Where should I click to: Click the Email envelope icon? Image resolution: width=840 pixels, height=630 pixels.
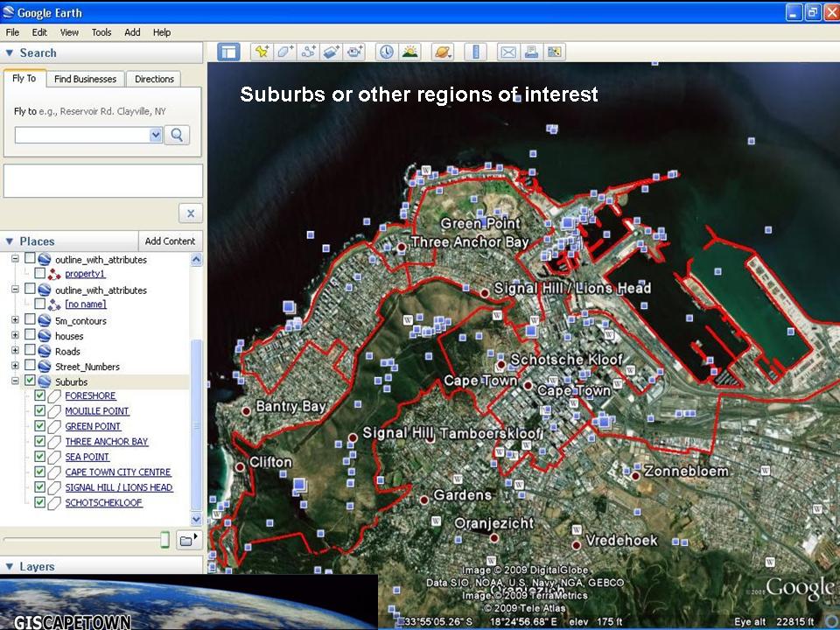tap(507, 52)
